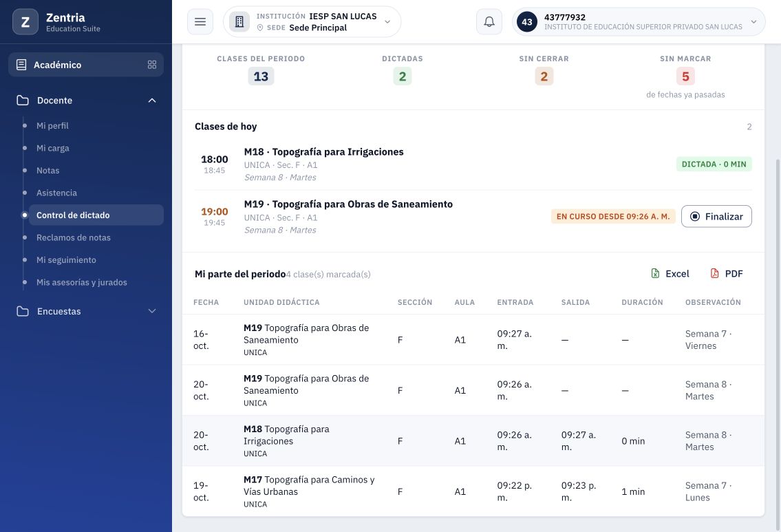Click M17 Topografía para Caminos y Vías Urbanas row
The width and height of the screenshot is (781, 532).
tap(473, 491)
